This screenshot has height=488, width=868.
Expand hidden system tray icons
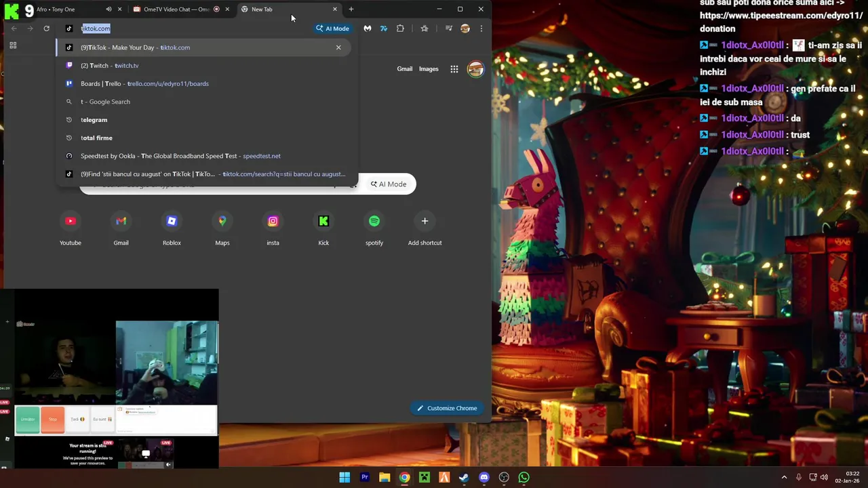pyautogui.click(x=784, y=477)
